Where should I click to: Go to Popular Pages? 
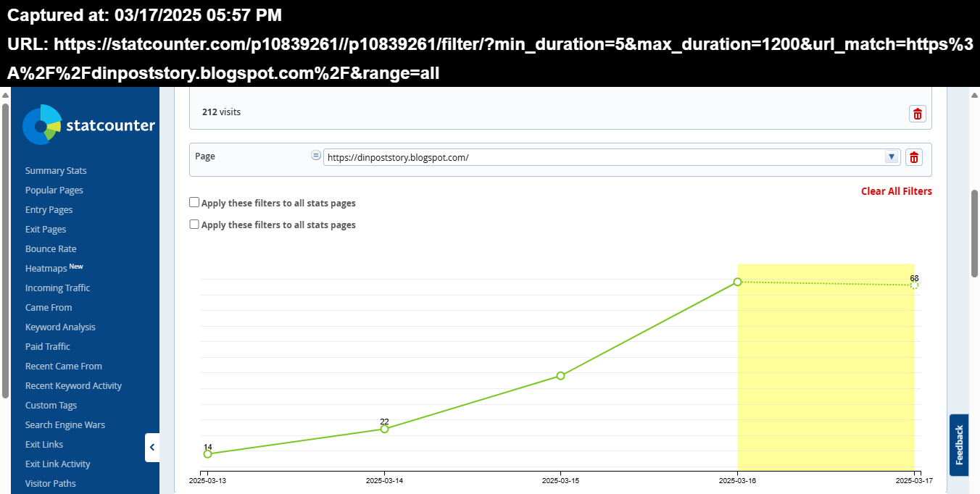54,191
